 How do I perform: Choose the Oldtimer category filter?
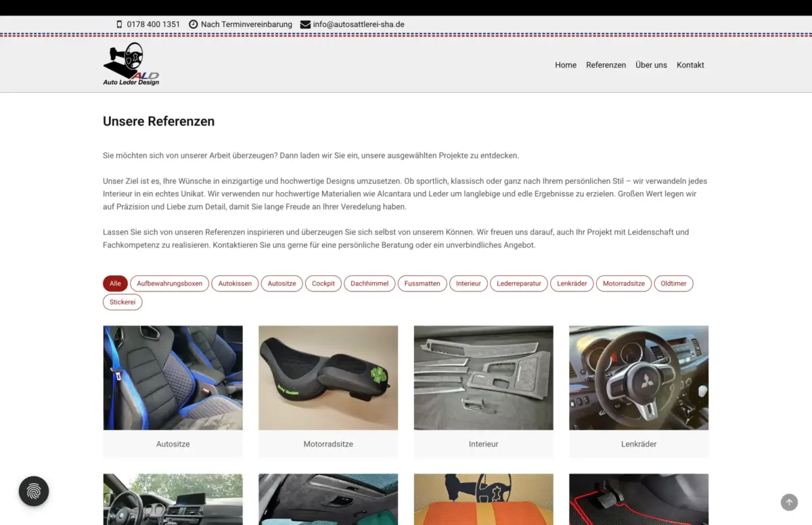click(x=673, y=283)
